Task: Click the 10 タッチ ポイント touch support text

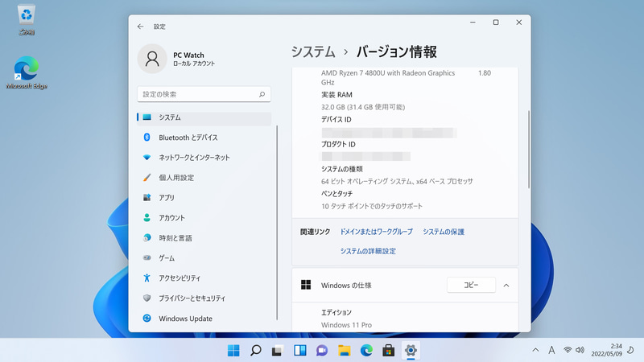Action: 372,206
